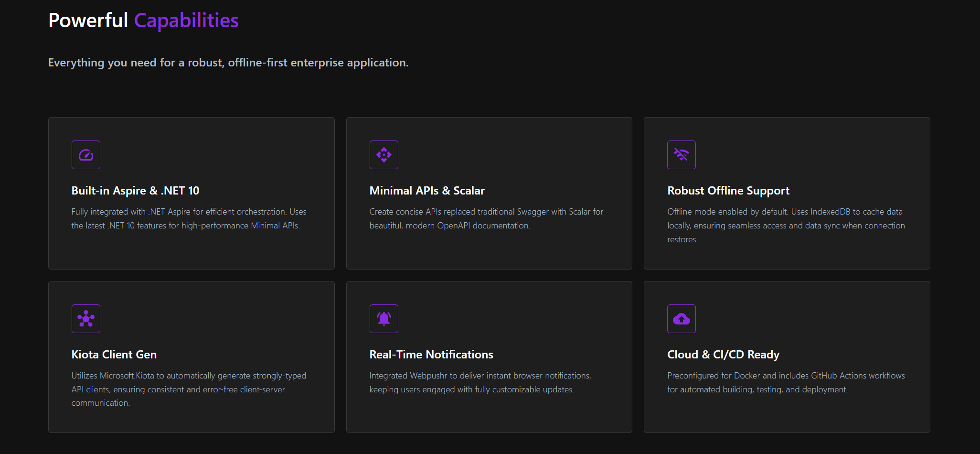
Task: Click the Swagger replaced with Scalar description
Action: (486, 218)
